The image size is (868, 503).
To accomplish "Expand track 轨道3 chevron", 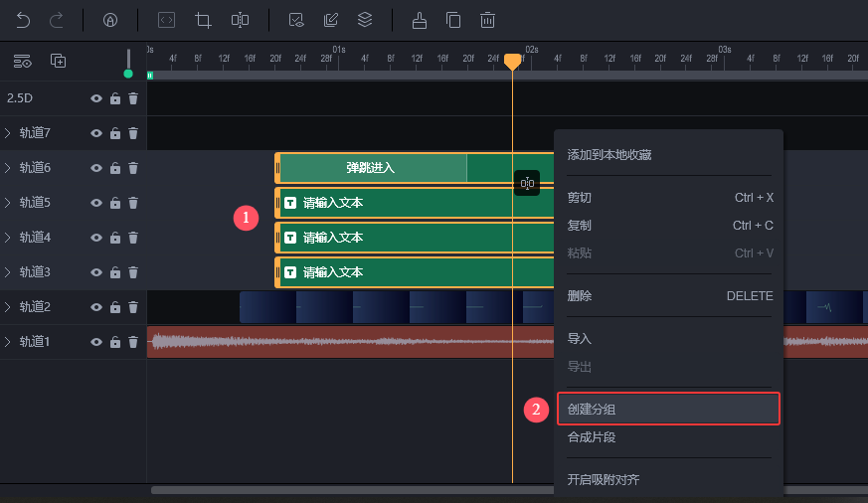I will coord(8,272).
